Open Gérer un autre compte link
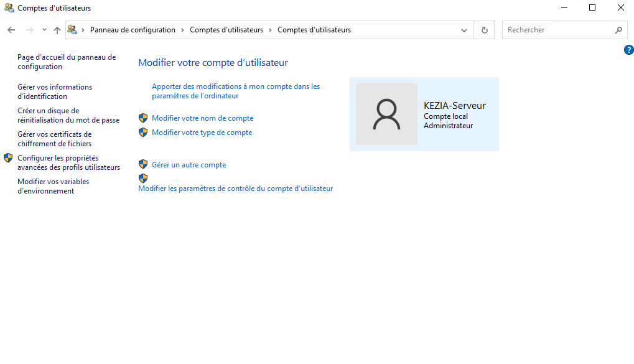Image resolution: width=634 pixels, height=364 pixels. coord(189,165)
